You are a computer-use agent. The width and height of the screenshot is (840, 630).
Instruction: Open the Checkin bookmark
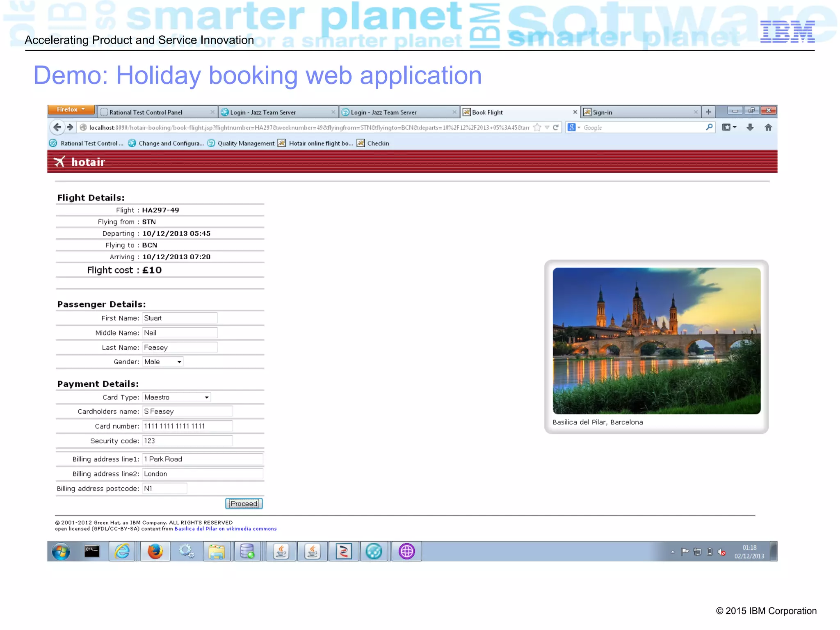tap(373, 143)
